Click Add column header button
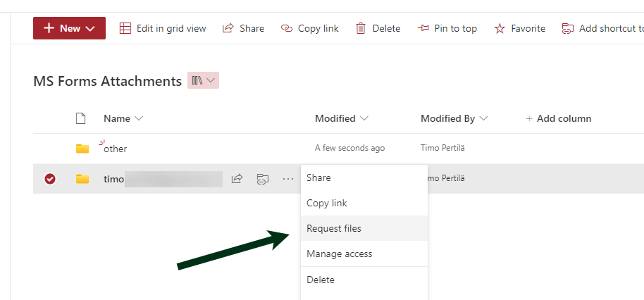 pyautogui.click(x=559, y=118)
